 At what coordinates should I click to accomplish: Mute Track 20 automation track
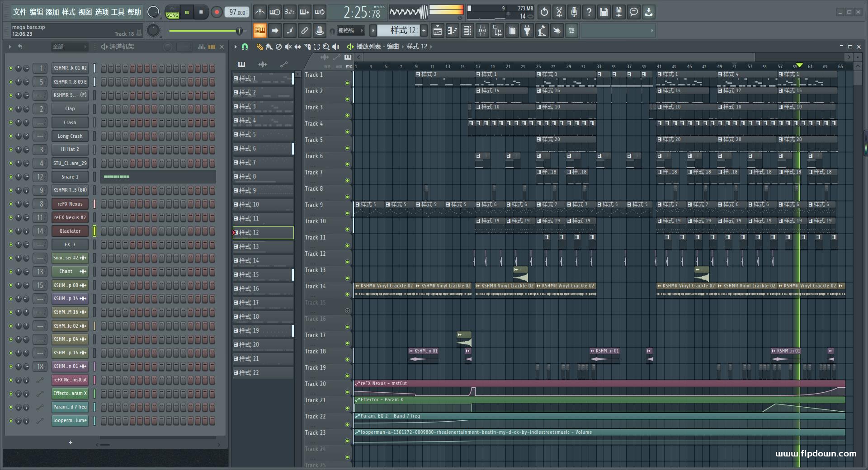(x=347, y=392)
